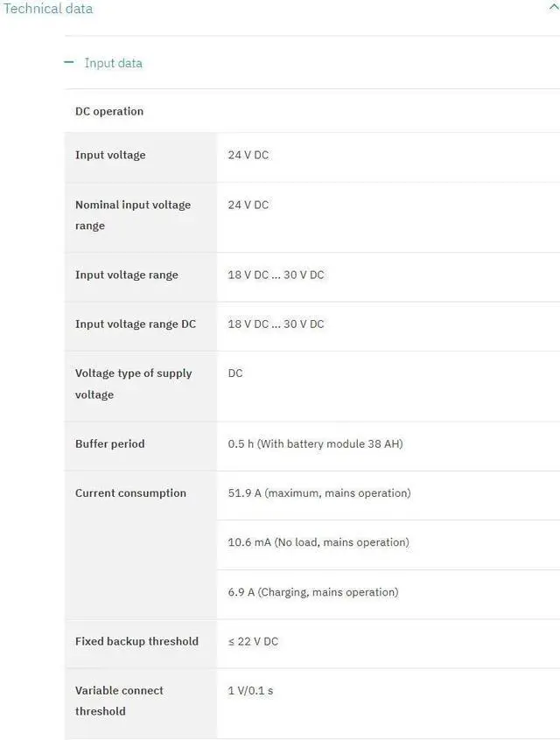The width and height of the screenshot is (560, 740).
Task: Click the Technical data heading
Action: 47,9
